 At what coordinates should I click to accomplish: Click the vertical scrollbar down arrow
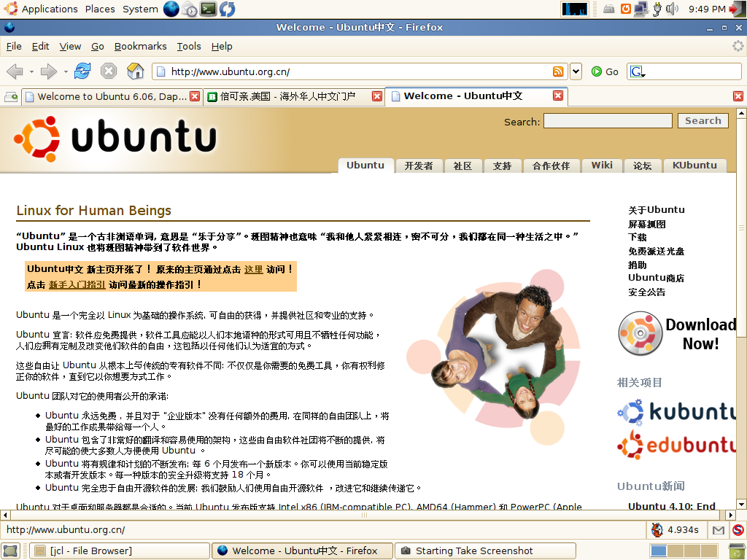(741, 505)
